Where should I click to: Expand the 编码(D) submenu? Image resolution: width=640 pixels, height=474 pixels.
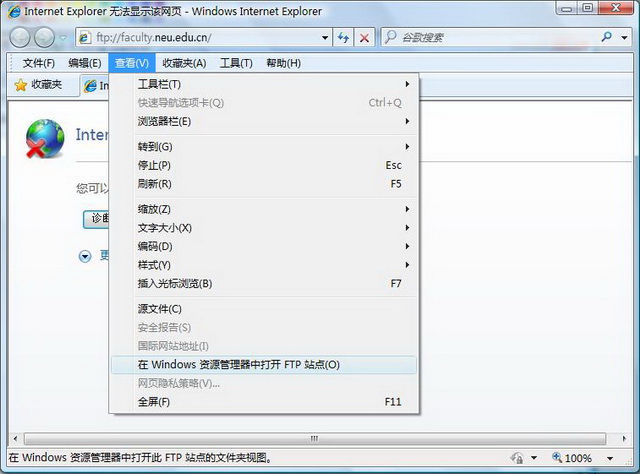click(x=264, y=246)
